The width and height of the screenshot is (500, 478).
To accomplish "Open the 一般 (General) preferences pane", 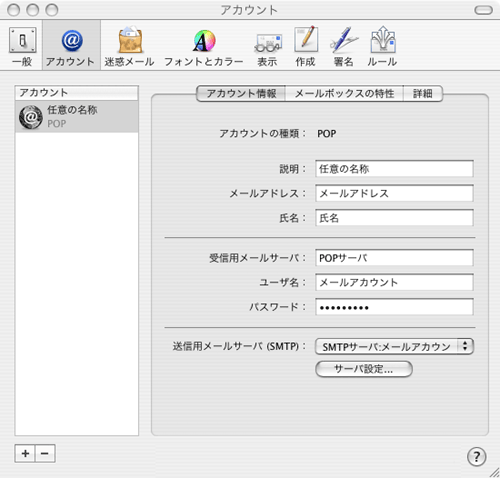I will tap(22, 46).
